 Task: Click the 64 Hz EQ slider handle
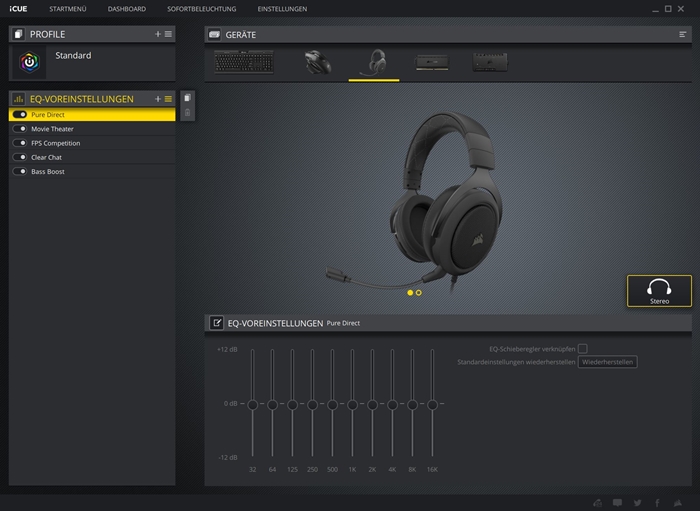pyautogui.click(x=272, y=405)
